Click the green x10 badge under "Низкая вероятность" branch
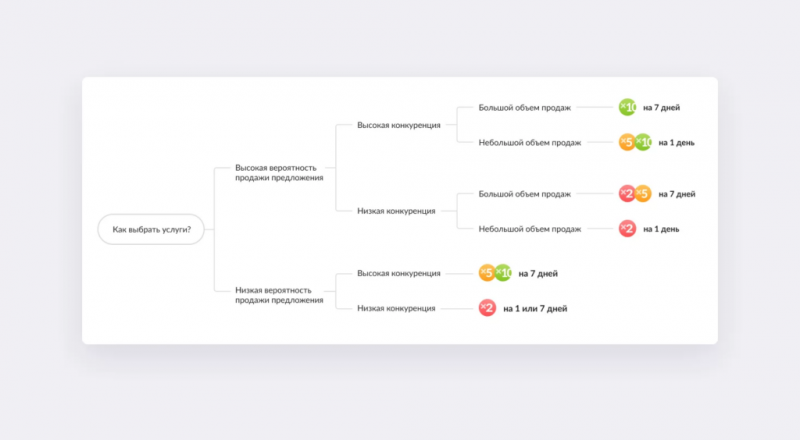Image resolution: width=800 pixels, height=440 pixels. coord(503,273)
